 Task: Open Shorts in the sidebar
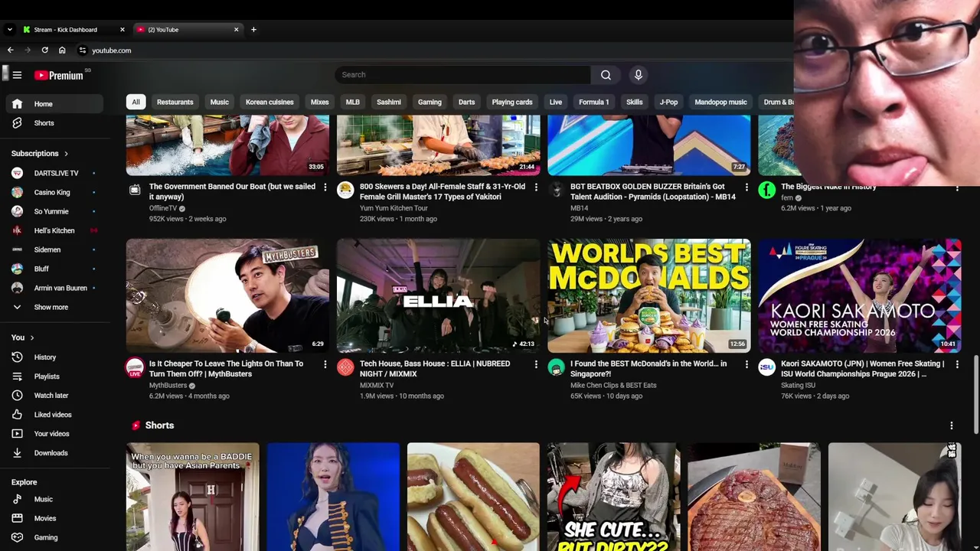(x=54, y=123)
